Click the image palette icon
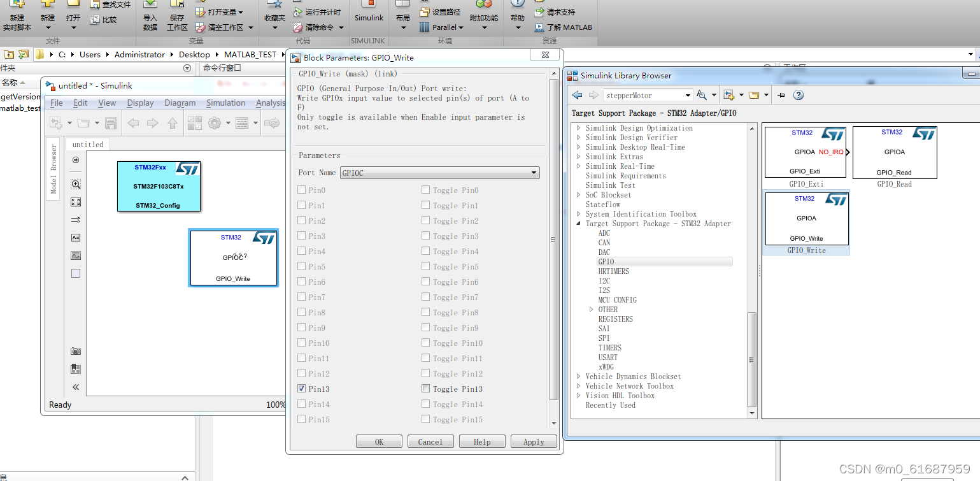Viewport: 980px width, 481px height. [x=76, y=255]
